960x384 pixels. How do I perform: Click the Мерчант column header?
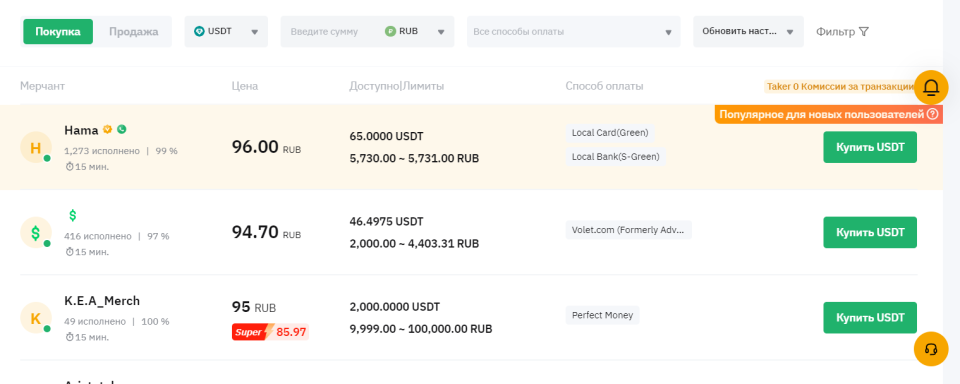click(42, 86)
